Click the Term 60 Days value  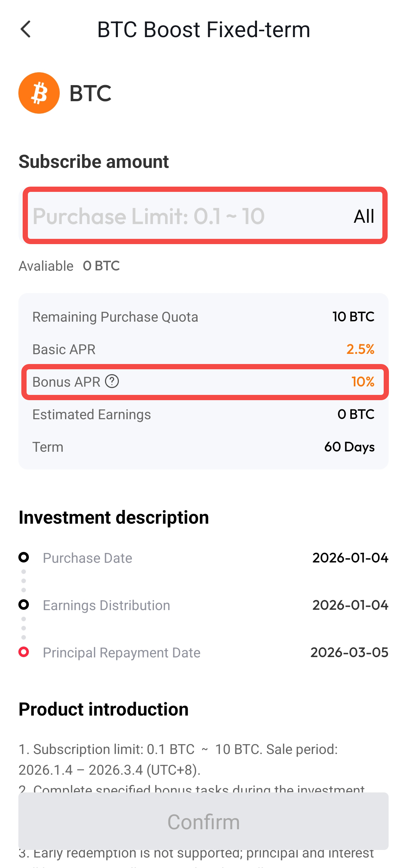pos(349,447)
